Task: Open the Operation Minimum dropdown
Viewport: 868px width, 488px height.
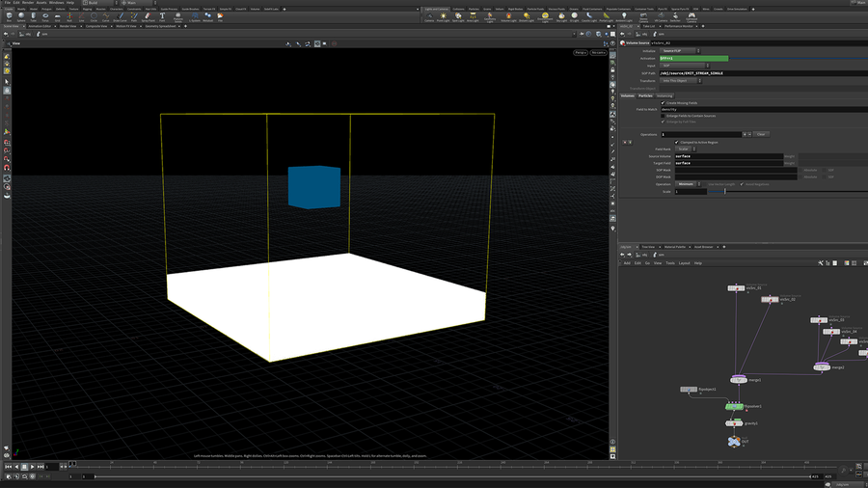Action: coord(688,184)
